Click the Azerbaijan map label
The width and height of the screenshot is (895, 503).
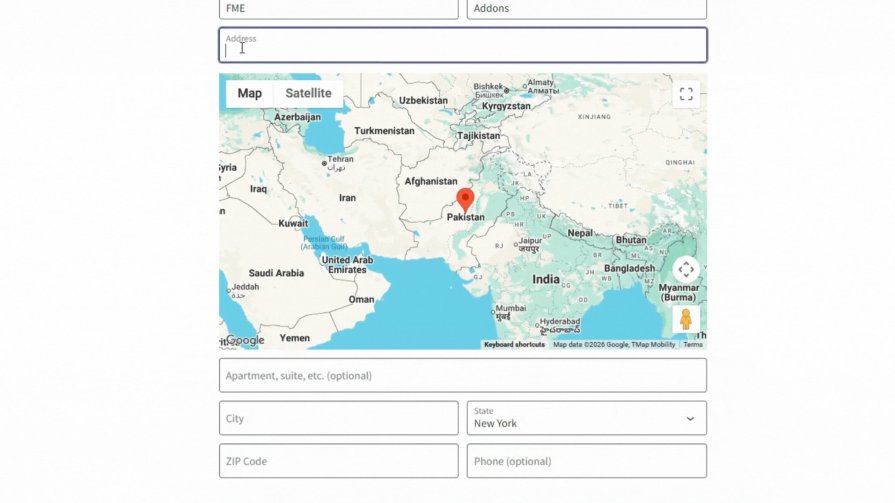click(x=297, y=117)
